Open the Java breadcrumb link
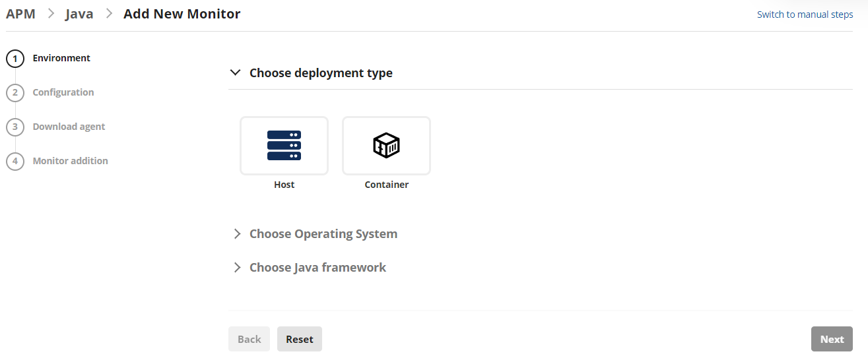The image size is (868, 362). (79, 14)
